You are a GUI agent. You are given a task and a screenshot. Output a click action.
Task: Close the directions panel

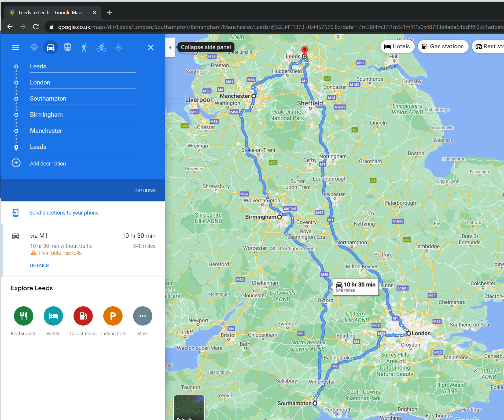[151, 47]
